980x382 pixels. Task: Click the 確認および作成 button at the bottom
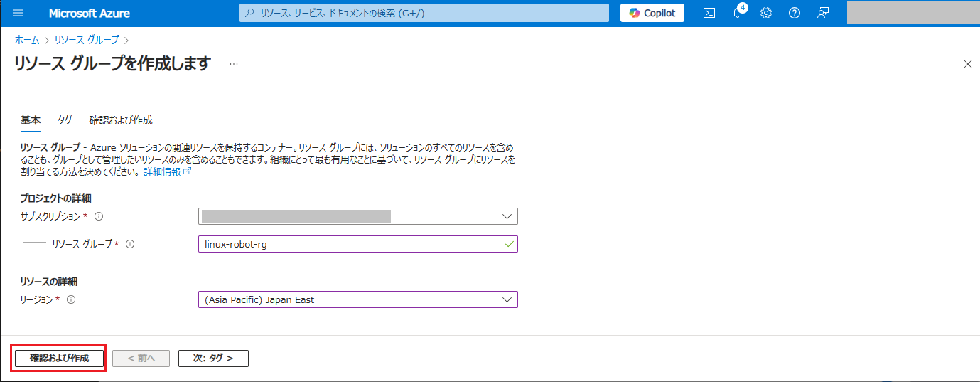pyautogui.click(x=60, y=358)
